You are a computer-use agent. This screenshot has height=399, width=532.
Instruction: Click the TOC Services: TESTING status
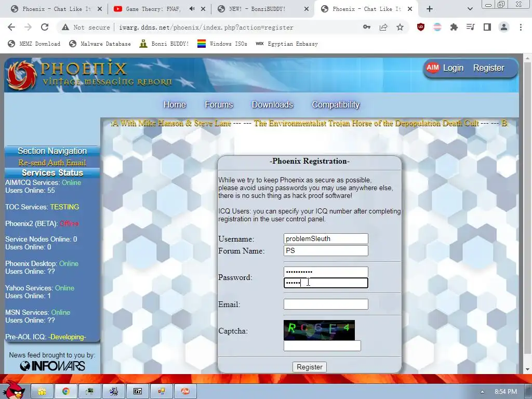(x=42, y=207)
